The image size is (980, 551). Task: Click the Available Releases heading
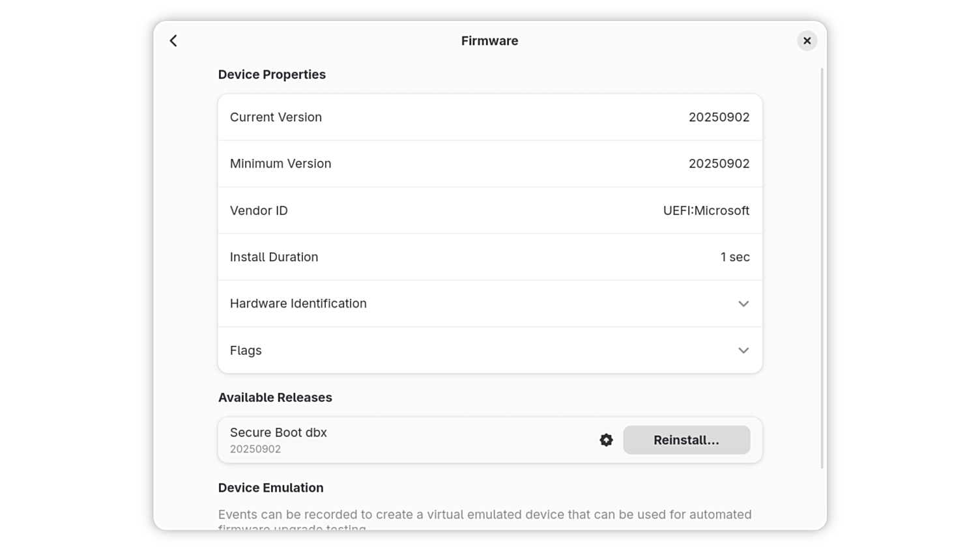(275, 397)
